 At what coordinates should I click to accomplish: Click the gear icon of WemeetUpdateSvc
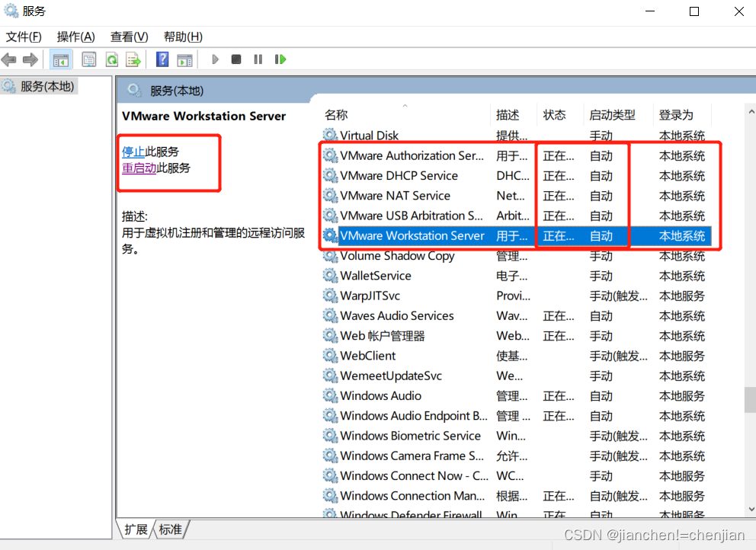pos(330,376)
